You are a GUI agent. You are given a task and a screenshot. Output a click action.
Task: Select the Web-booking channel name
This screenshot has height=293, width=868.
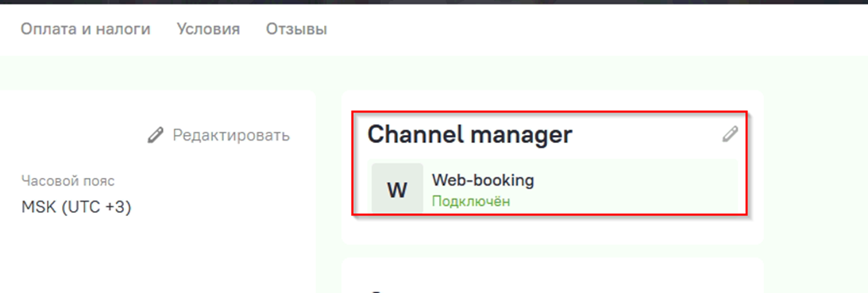[x=483, y=180]
